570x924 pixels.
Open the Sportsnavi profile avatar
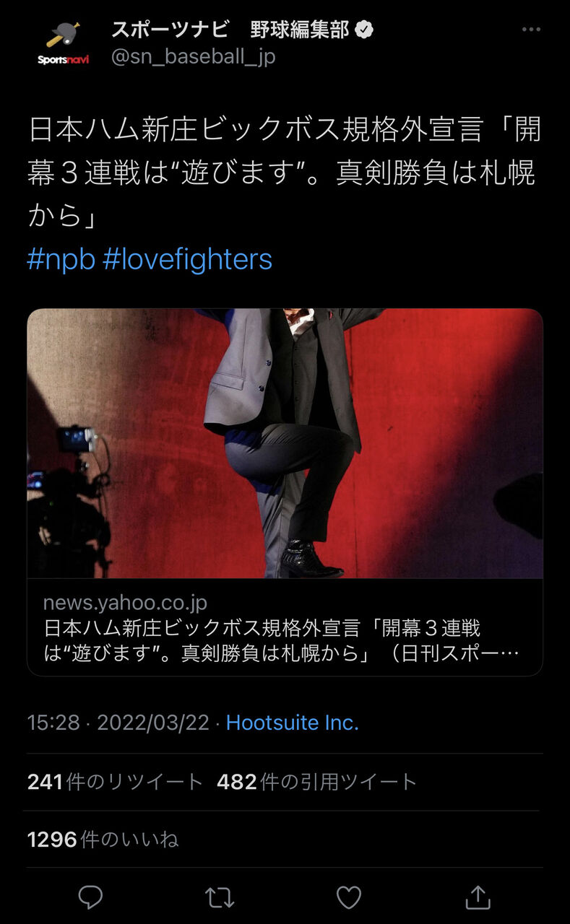pos(63,43)
